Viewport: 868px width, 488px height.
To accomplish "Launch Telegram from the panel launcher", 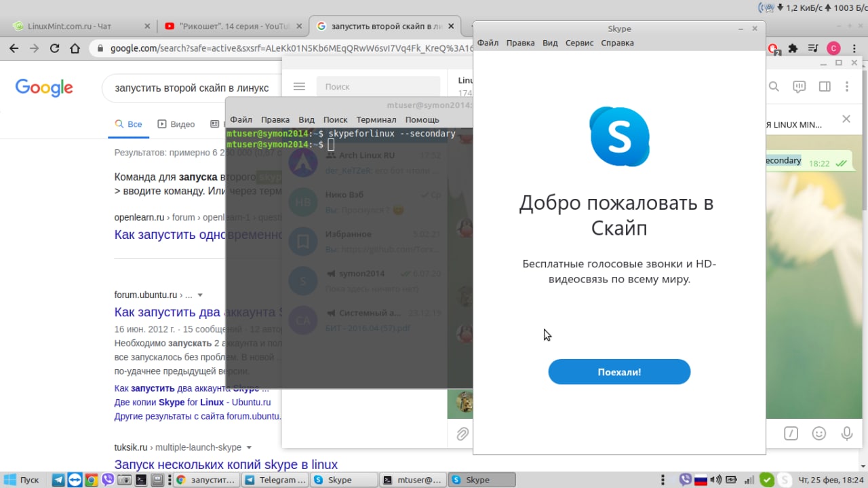I will click(58, 480).
